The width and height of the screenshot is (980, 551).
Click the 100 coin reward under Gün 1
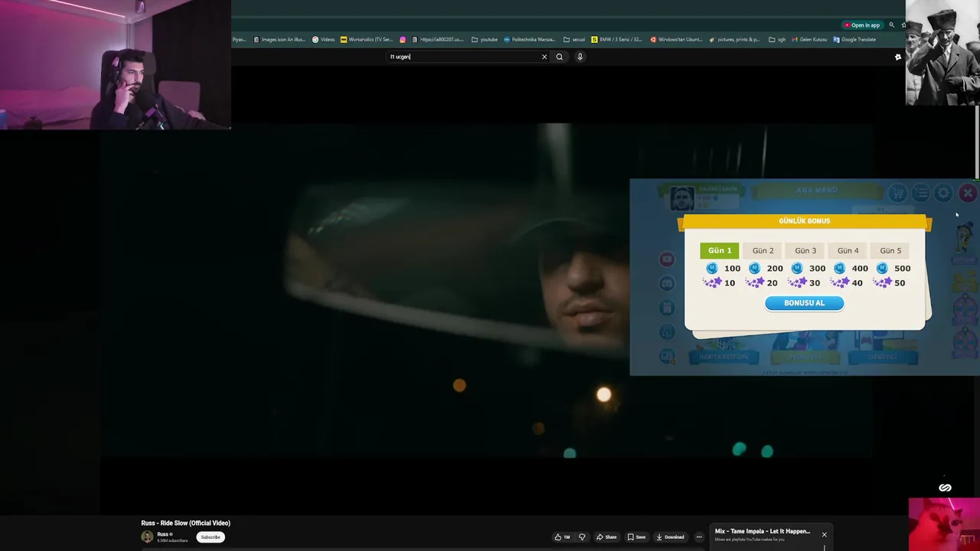click(724, 269)
